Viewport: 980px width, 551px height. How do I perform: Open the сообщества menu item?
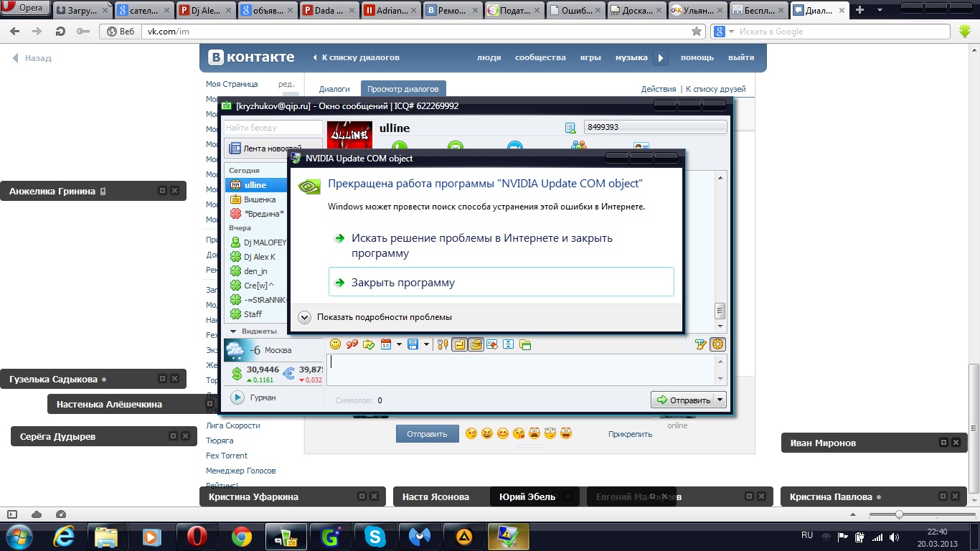pyautogui.click(x=540, y=57)
